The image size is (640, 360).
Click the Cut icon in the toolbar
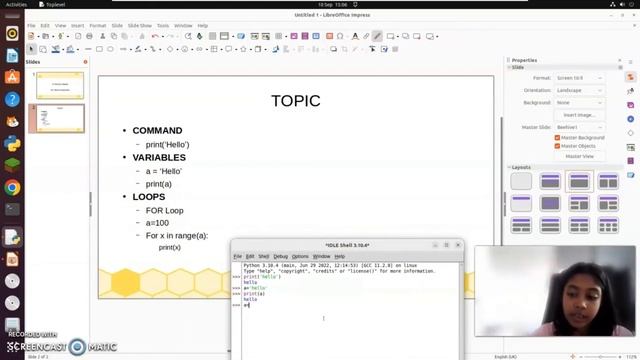pyautogui.click(x=102, y=36)
